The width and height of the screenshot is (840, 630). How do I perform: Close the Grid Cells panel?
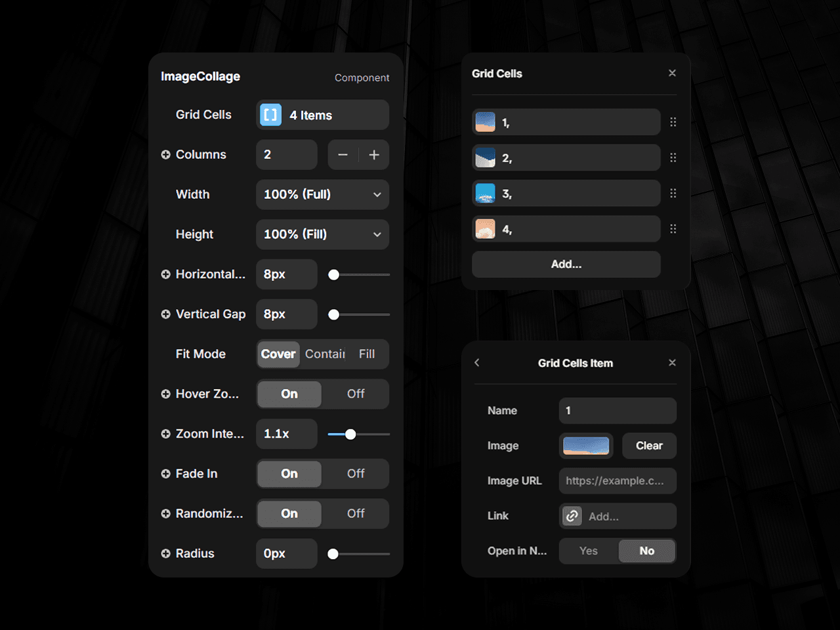[x=672, y=73]
